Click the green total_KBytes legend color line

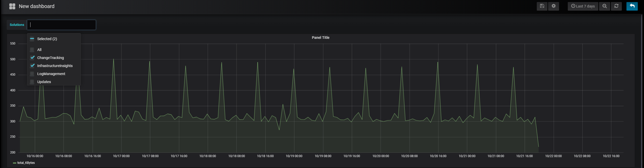click(x=15, y=163)
